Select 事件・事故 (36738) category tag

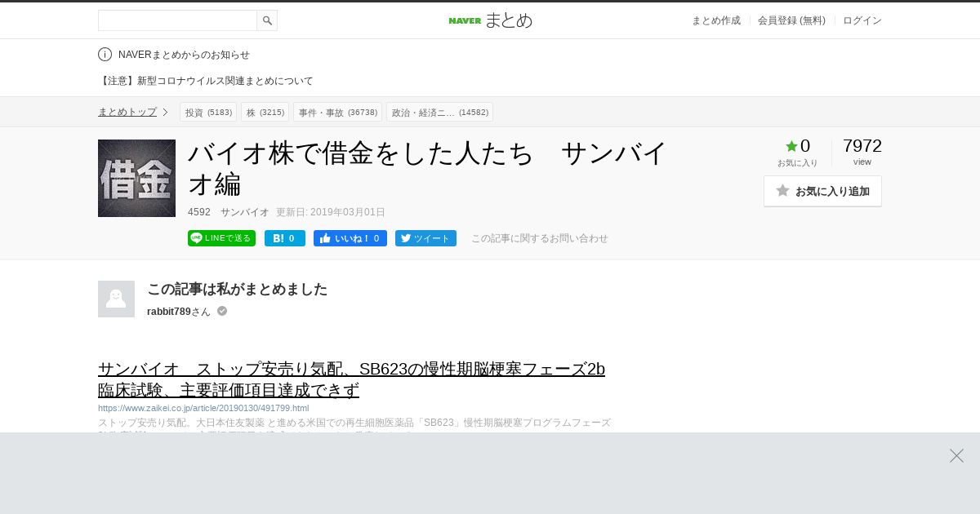tap(338, 112)
